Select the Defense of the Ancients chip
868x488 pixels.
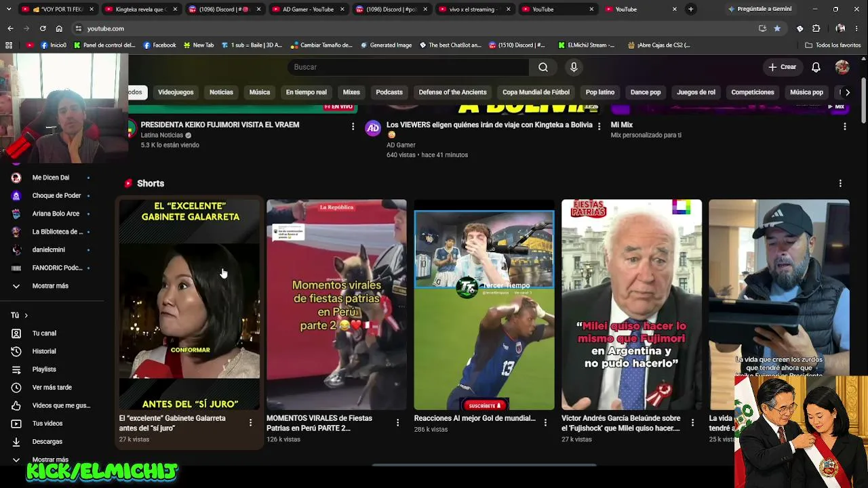pos(452,92)
